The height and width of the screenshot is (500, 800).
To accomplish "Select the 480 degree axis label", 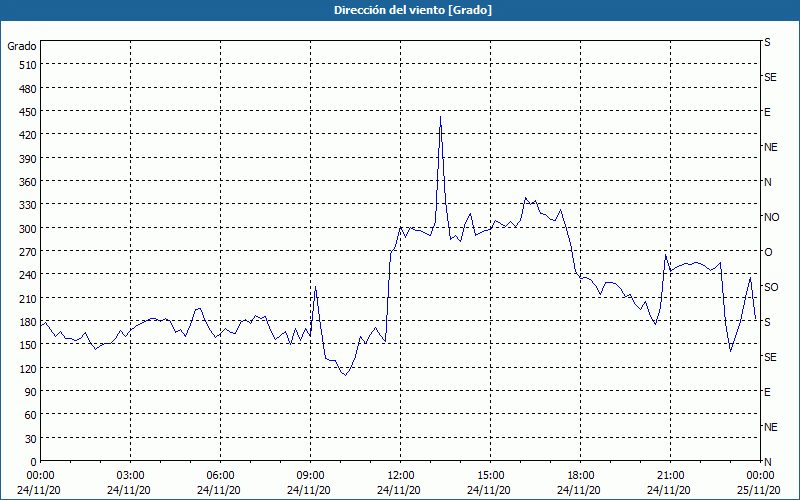I will click(x=28, y=89).
